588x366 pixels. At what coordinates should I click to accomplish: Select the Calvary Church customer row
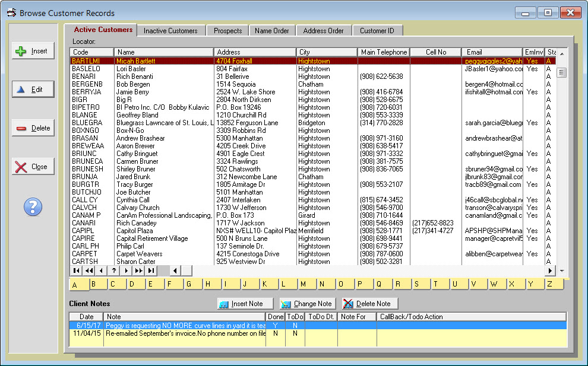click(313, 208)
